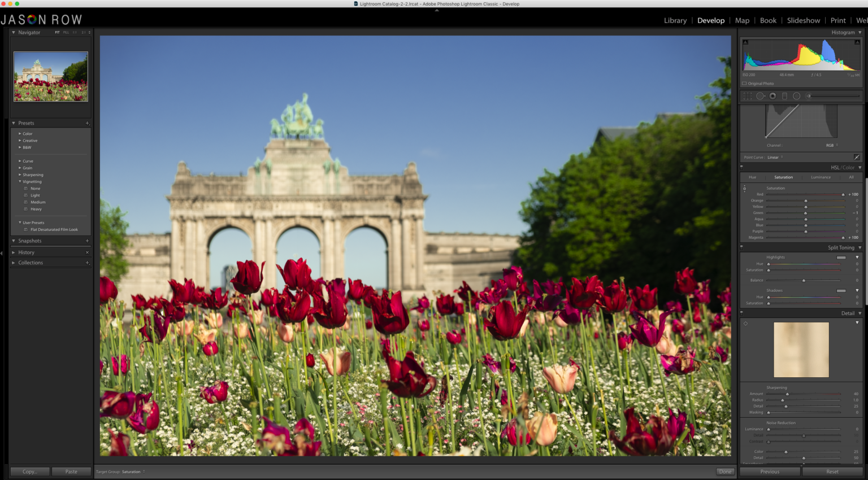Toggle shadow clipping indicator in histogram
Viewport: 868px width, 480px height.
[745, 42]
